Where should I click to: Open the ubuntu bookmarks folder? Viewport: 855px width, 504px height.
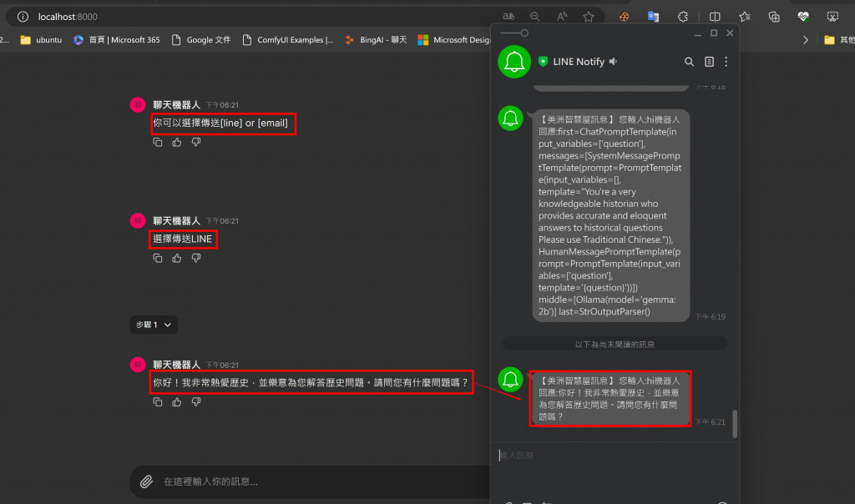pos(41,40)
